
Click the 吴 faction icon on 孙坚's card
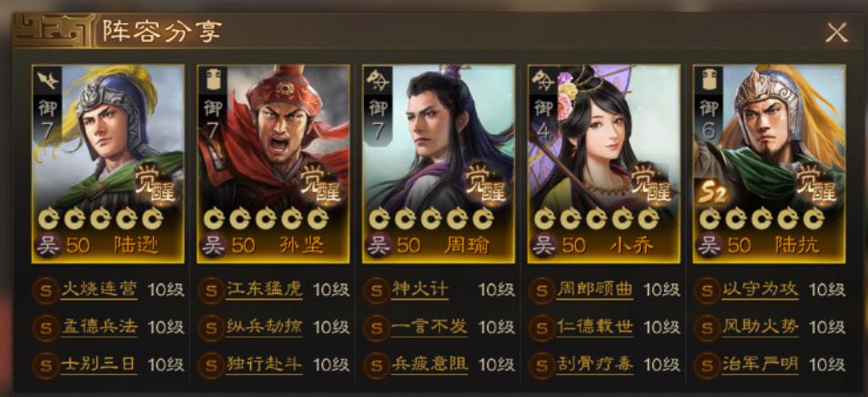pyautogui.click(x=213, y=245)
